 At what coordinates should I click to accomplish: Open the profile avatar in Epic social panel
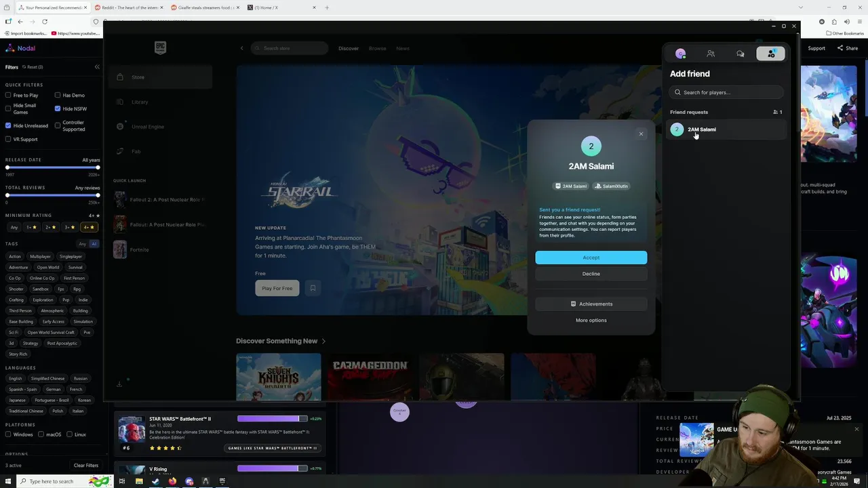point(680,54)
